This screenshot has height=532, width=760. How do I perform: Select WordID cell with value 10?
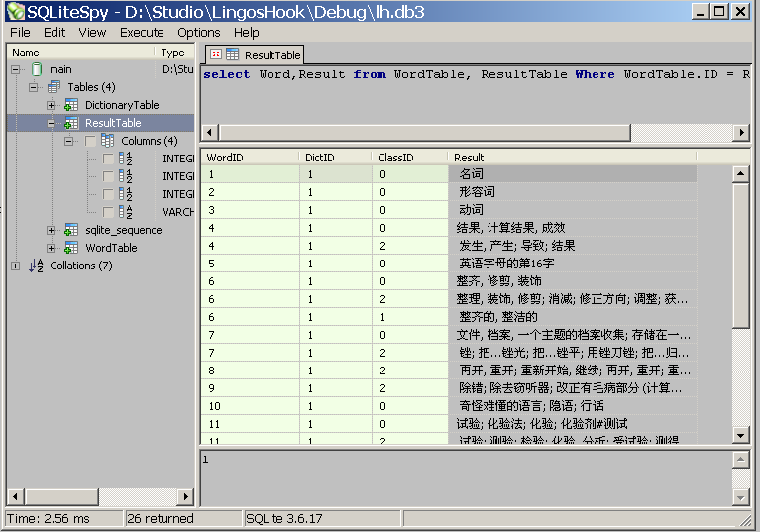click(x=250, y=406)
